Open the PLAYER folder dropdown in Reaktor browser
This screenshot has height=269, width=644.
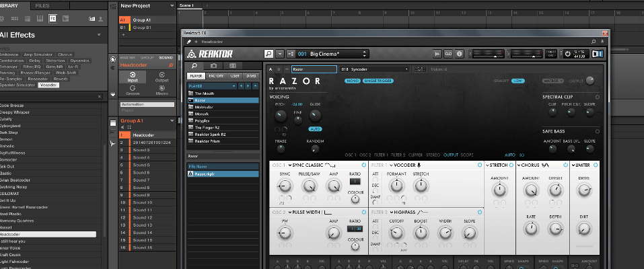(x=211, y=86)
